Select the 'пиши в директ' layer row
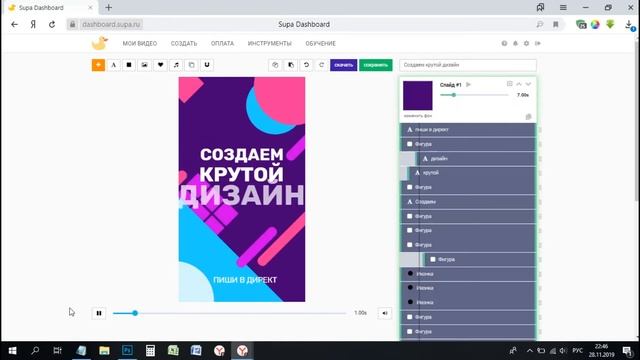The height and width of the screenshot is (360, 640). 468,129
